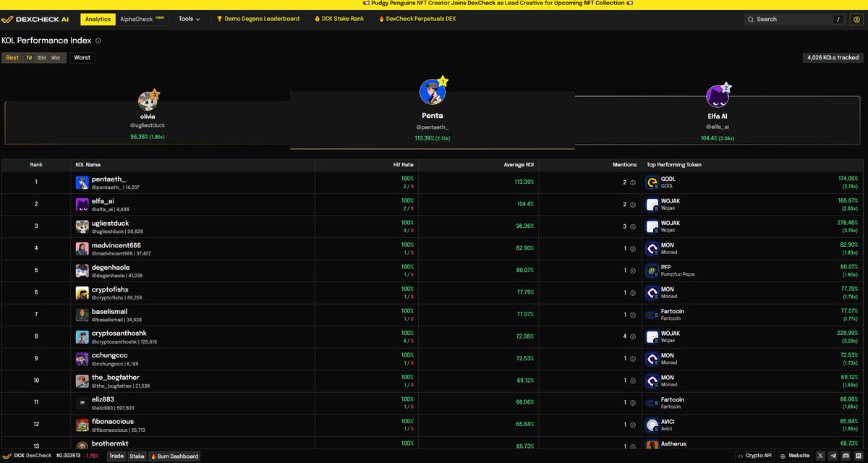The image size is (868, 463).
Task: Click the @ugliestduck handle in podium
Action: coord(148,125)
